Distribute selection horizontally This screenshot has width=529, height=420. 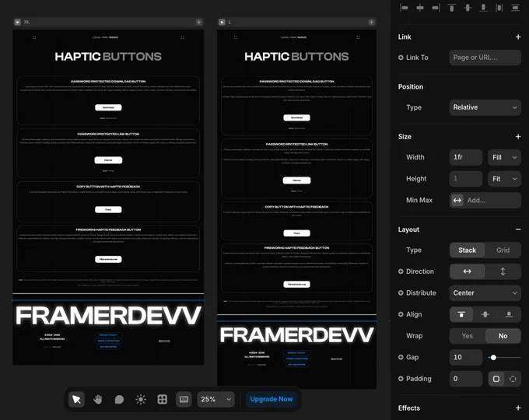(499, 8)
